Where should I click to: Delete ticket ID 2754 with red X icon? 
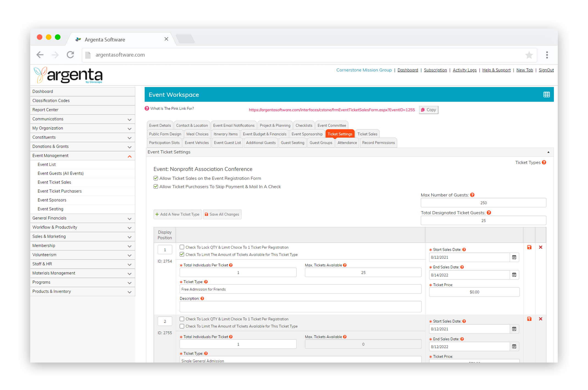pyautogui.click(x=540, y=247)
